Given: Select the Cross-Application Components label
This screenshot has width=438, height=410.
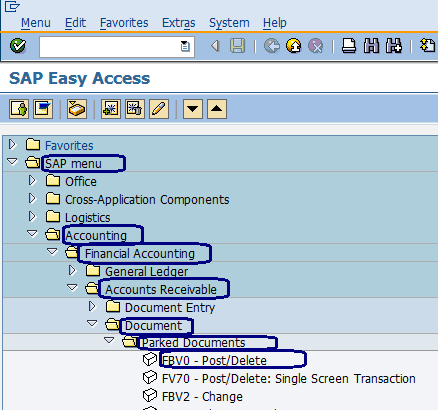Looking at the screenshot, I should pos(147,200).
